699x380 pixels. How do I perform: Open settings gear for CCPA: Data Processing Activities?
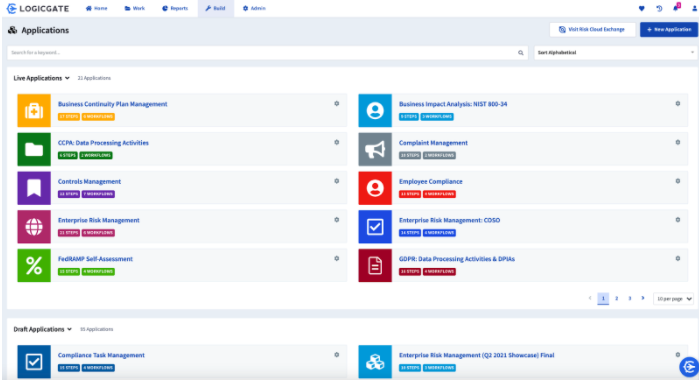(337, 142)
